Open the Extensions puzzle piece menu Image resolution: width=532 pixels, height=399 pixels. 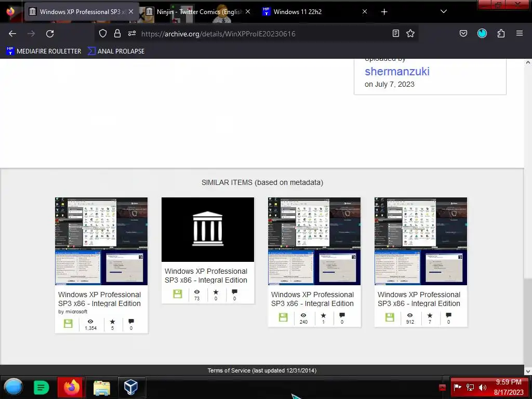click(x=501, y=33)
